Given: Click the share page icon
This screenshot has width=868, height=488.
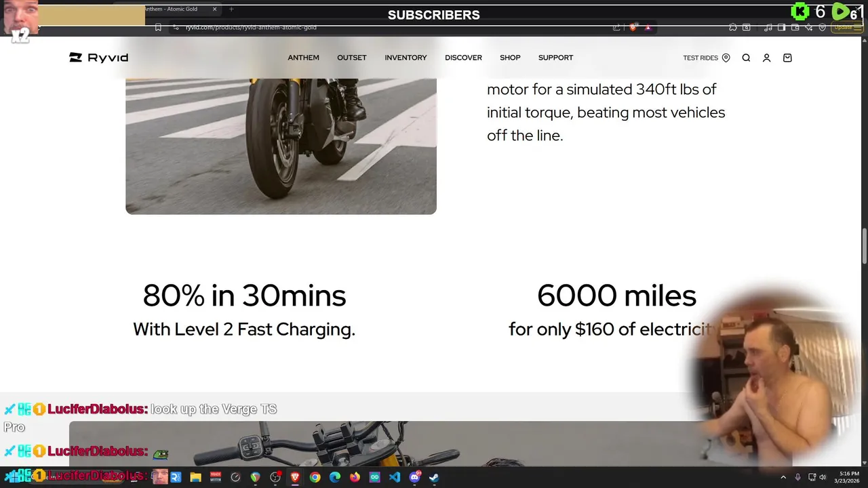Looking at the screenshot, I should click(616, 28).
